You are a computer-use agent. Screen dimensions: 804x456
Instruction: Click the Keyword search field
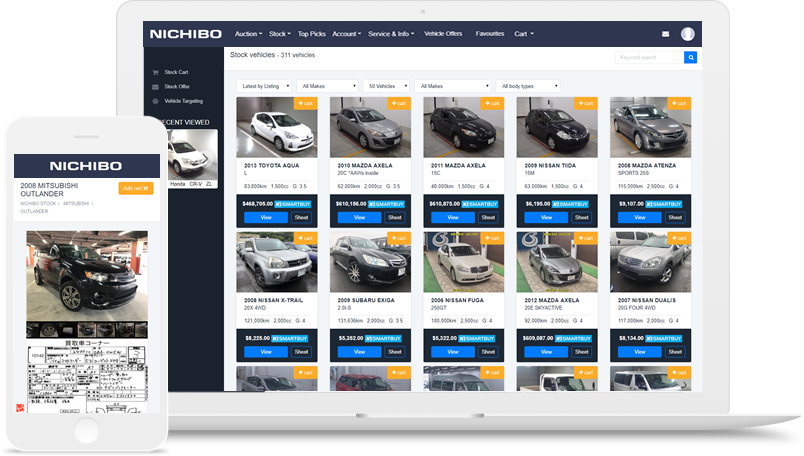click(649, 57)
